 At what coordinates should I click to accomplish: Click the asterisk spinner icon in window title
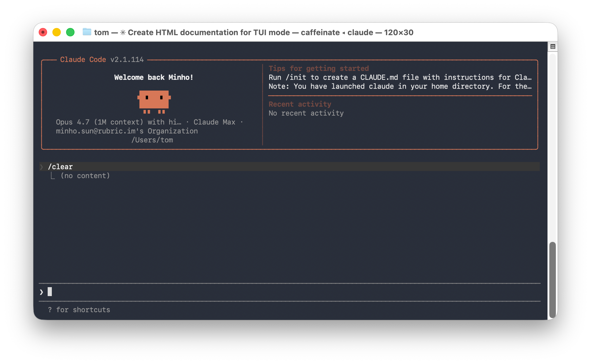click(123, 32)
